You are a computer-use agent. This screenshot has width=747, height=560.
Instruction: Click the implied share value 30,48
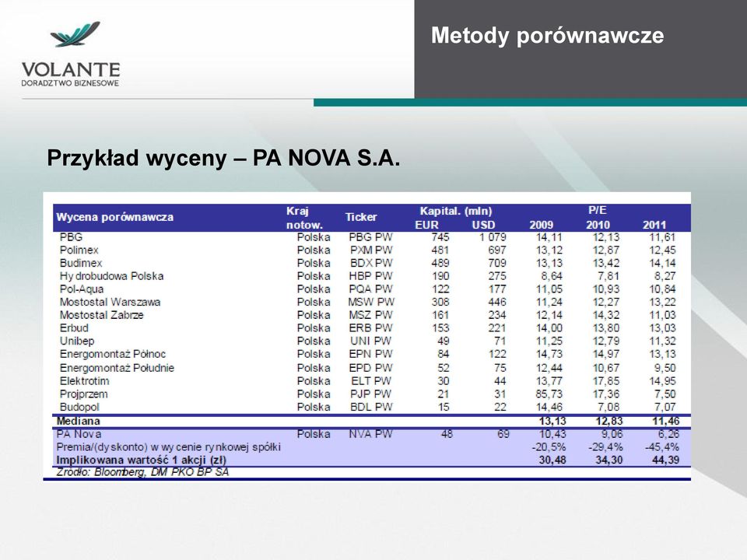[552, 460]
